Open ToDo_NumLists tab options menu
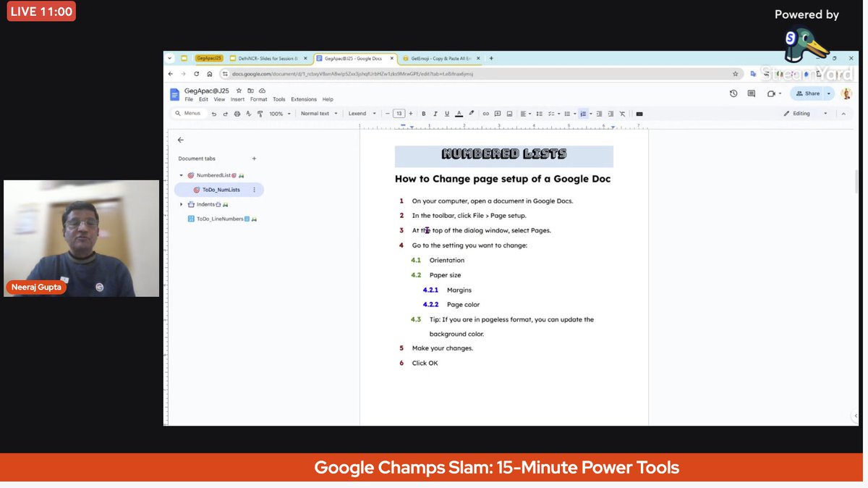The height and width of the screenshot is (488, 868). point(254,190)
